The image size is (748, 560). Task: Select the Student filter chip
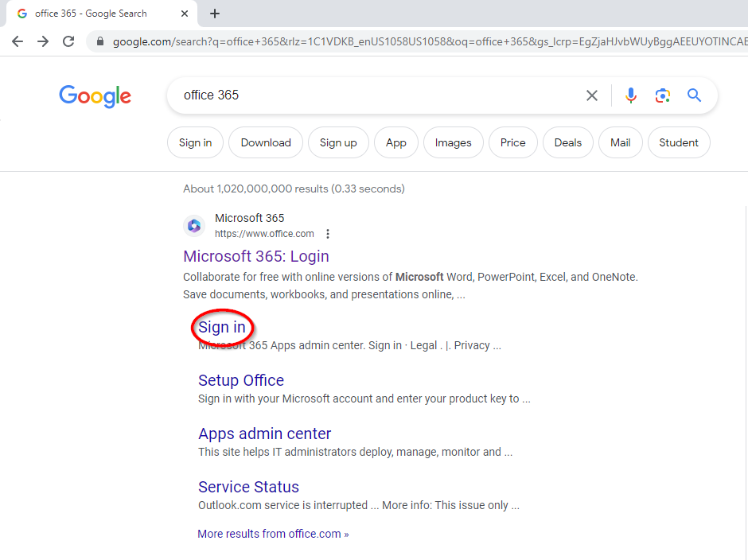678,142
